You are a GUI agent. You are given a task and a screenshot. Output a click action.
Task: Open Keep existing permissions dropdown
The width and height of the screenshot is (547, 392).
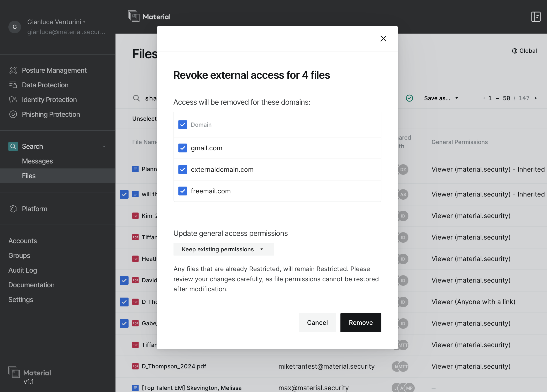point(224,249)
